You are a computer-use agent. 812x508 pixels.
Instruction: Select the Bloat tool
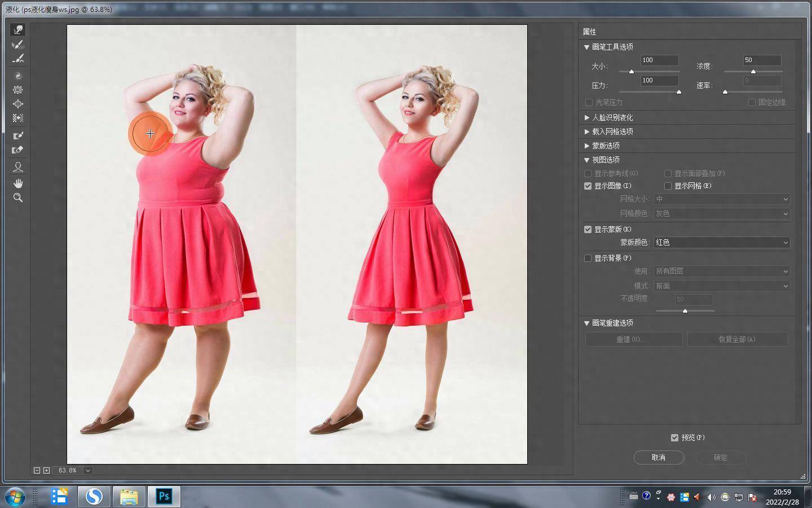click(18, 104)
